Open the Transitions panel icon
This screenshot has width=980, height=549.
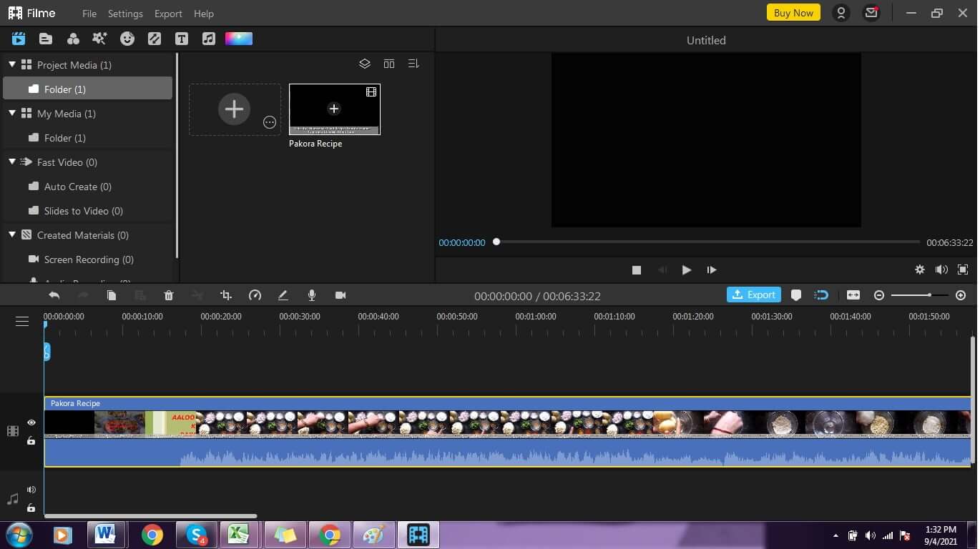coord(155,39)
